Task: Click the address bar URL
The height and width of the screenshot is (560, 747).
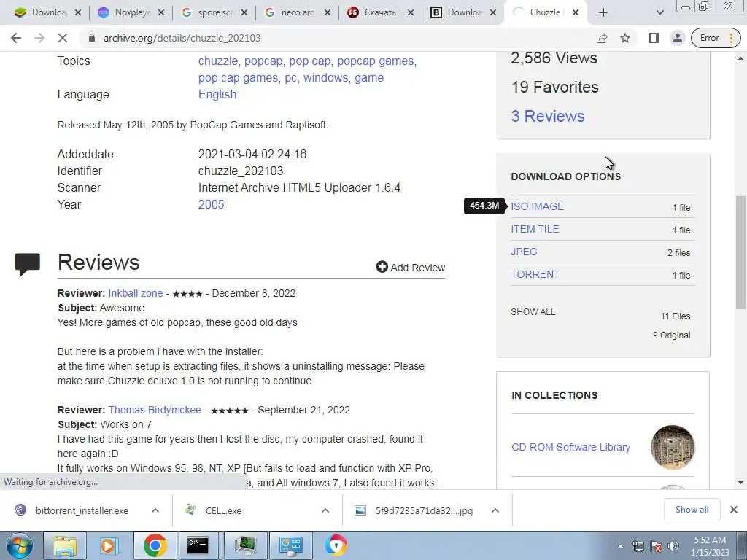Action: 182,38
